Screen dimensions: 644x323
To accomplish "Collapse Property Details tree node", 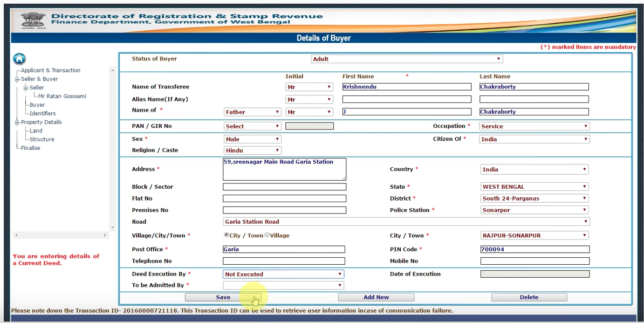I will (x=17, y=122).
